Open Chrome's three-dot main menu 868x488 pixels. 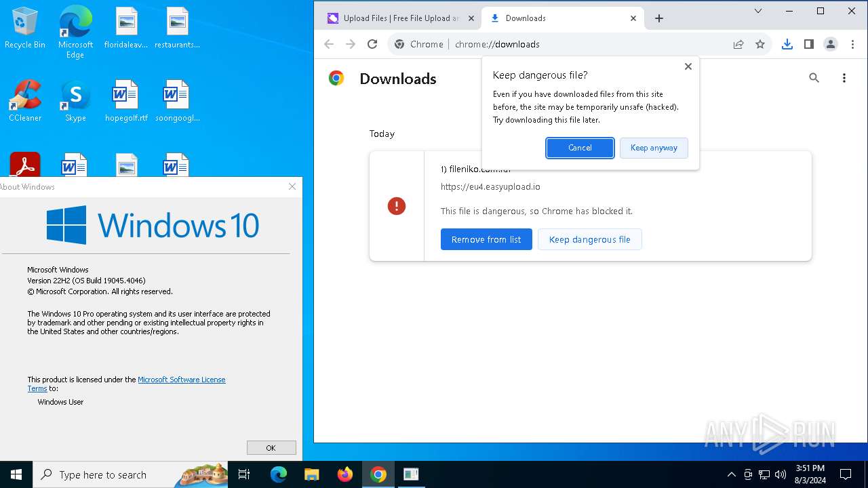(852, 44)
